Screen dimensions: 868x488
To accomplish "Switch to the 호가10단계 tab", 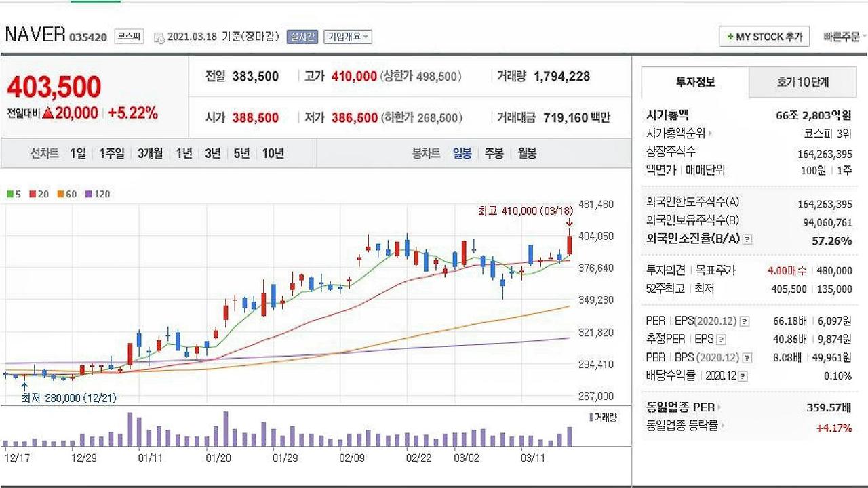I will (803, 83).
